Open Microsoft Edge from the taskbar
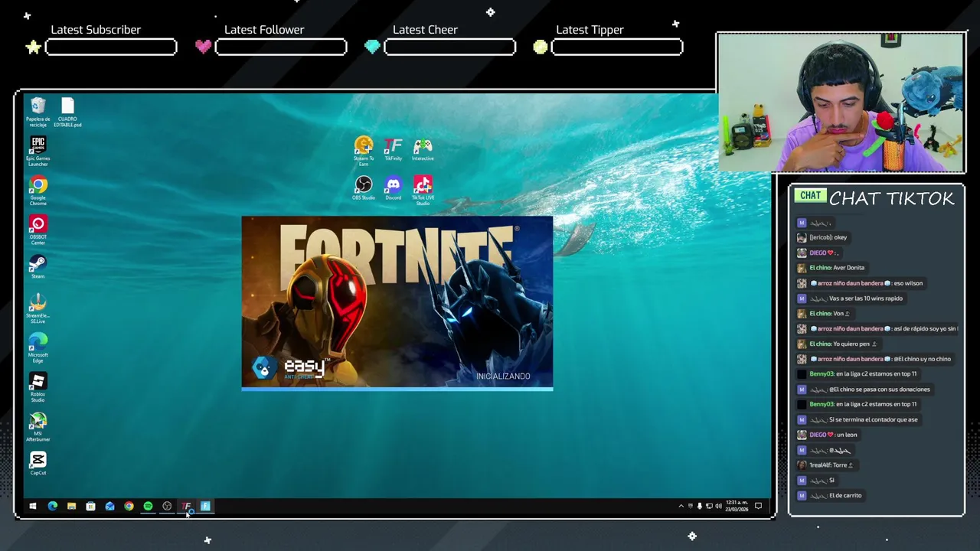 (x=52, y=506)
